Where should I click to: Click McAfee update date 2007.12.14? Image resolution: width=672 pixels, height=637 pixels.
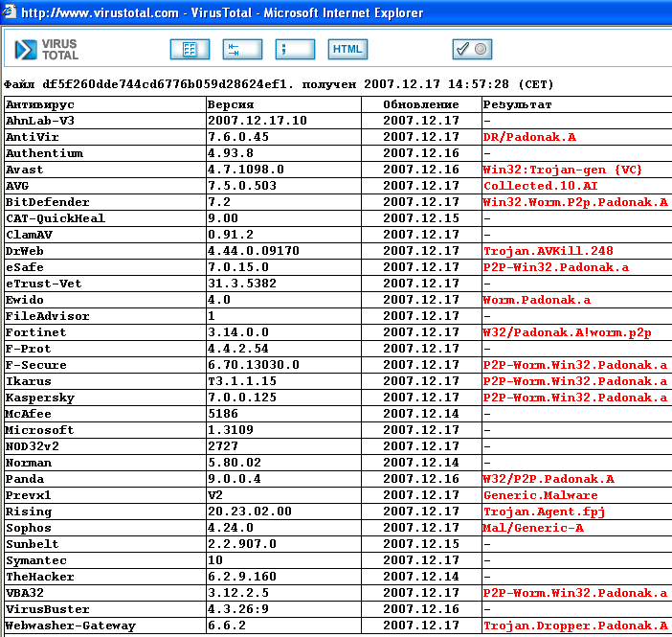point(421,415)
